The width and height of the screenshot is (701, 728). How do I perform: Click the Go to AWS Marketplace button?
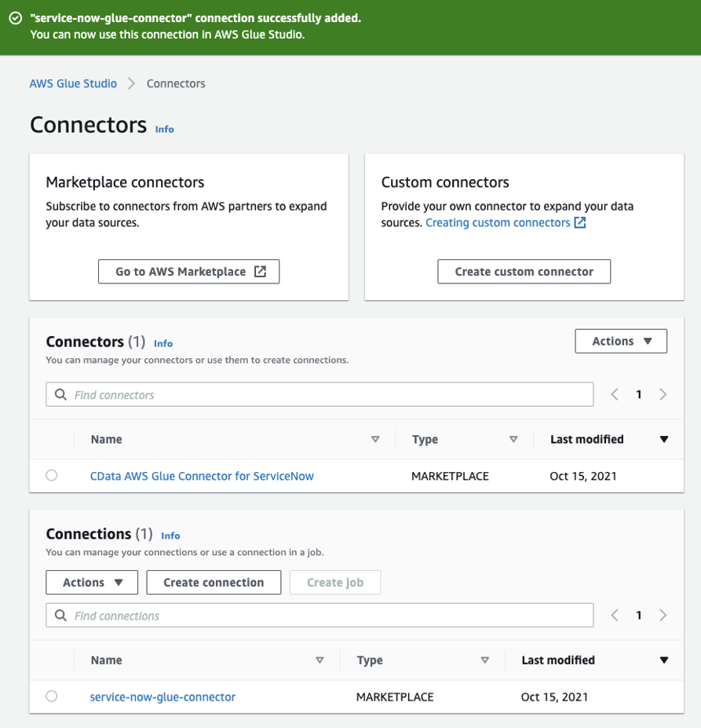tap(189, 272)
